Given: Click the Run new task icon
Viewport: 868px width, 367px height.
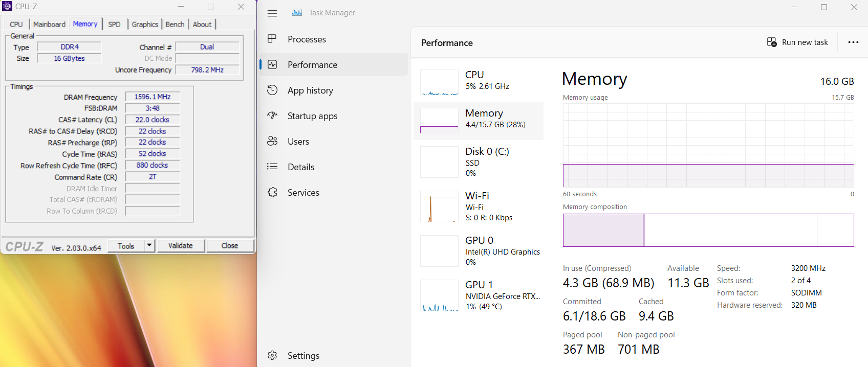Looking at the screenshot, I should pyautogui.click(x=772, y=42).
